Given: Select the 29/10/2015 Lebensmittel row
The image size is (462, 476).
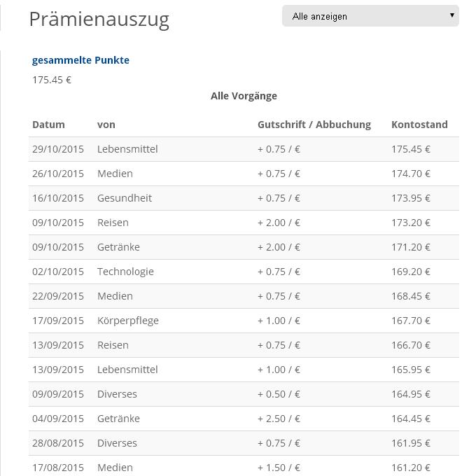Looking at the screenshot, I should pos(244,149).
